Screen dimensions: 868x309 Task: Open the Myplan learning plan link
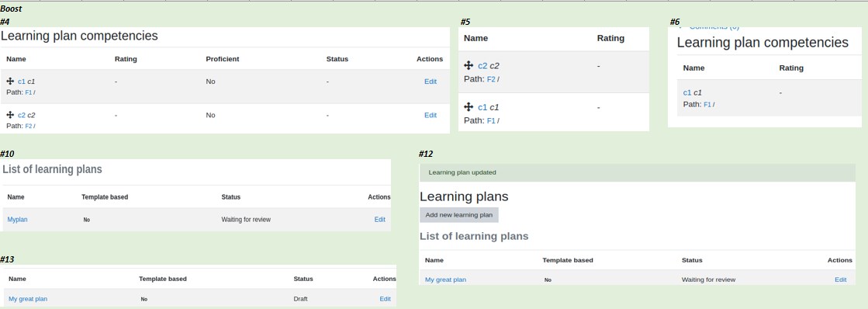pyautogui.click(x=17, y=219)
